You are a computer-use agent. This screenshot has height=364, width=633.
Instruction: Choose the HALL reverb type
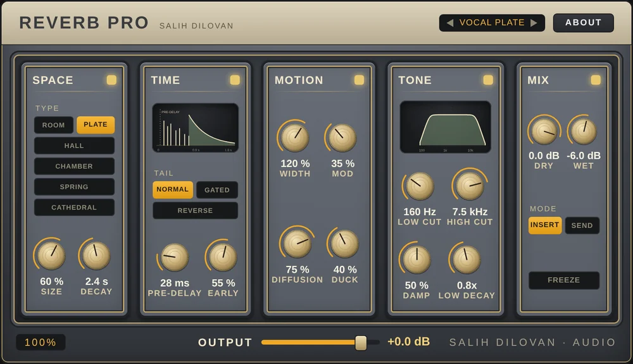[x=74, y=146]
